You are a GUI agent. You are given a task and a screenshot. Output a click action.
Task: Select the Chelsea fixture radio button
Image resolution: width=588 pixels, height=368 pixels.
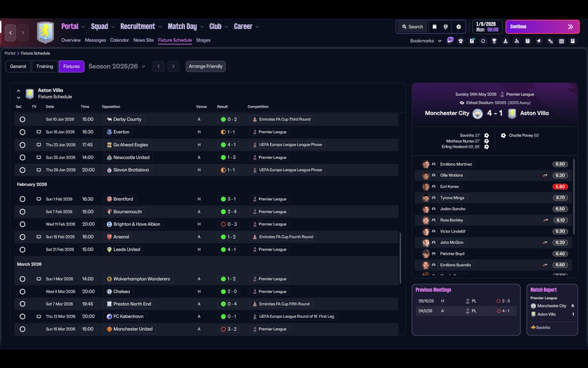coord(22,292)
